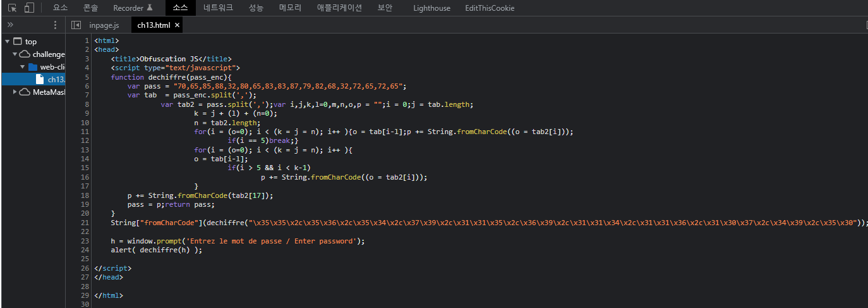Viewport: 868px width, 308px height.
Task: Click line number 23 in the gutter
Action: pyautogui.click(x=85, y=241)
